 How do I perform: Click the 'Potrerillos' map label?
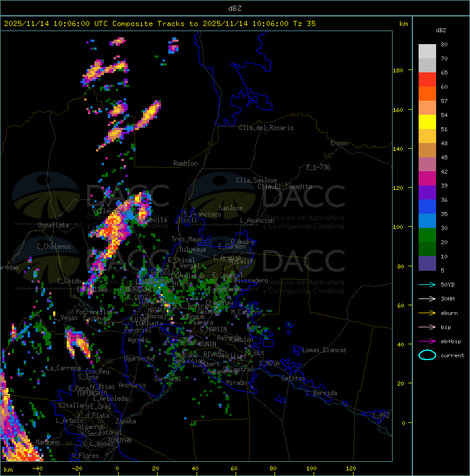click(x=94, y=312)
